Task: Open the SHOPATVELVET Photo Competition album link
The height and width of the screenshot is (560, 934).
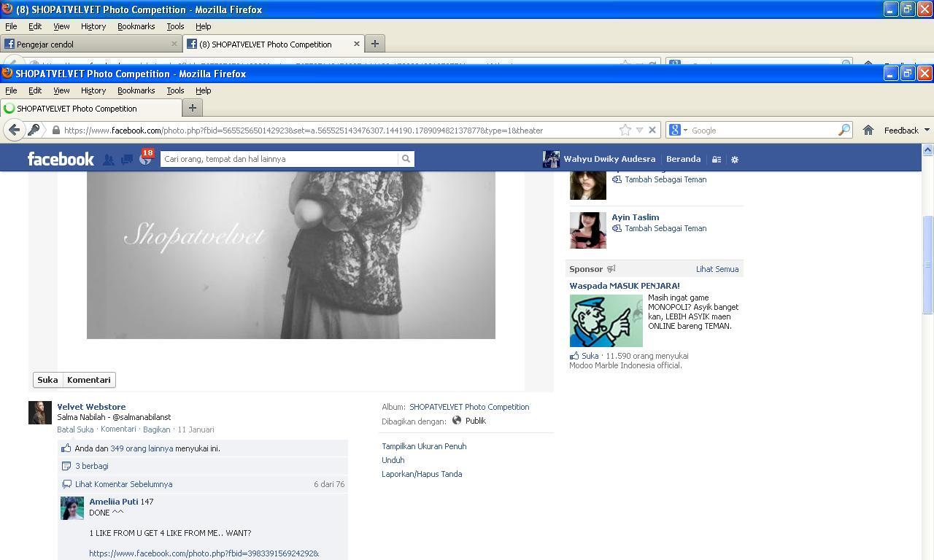Action: tap(469, 407)
